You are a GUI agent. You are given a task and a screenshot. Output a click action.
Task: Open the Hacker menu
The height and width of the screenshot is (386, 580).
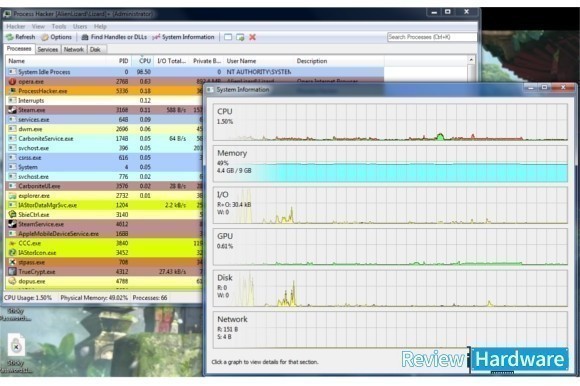tap(16, 27)
